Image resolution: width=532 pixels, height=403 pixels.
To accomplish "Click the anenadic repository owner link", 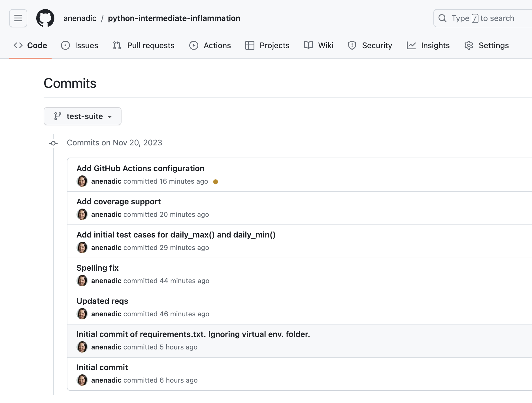I will click(x=80, y=18).
